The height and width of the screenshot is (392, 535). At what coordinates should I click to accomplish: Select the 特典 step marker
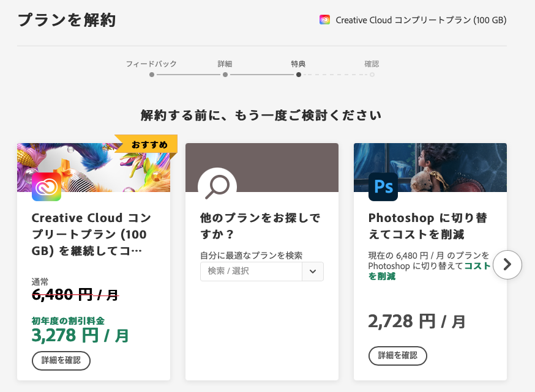click(298, 75)
